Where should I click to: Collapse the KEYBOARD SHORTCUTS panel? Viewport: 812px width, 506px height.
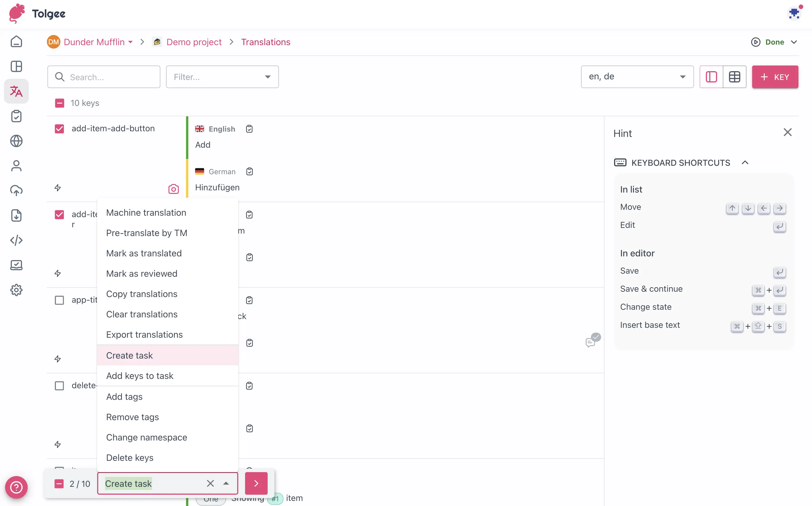point(745,163)
